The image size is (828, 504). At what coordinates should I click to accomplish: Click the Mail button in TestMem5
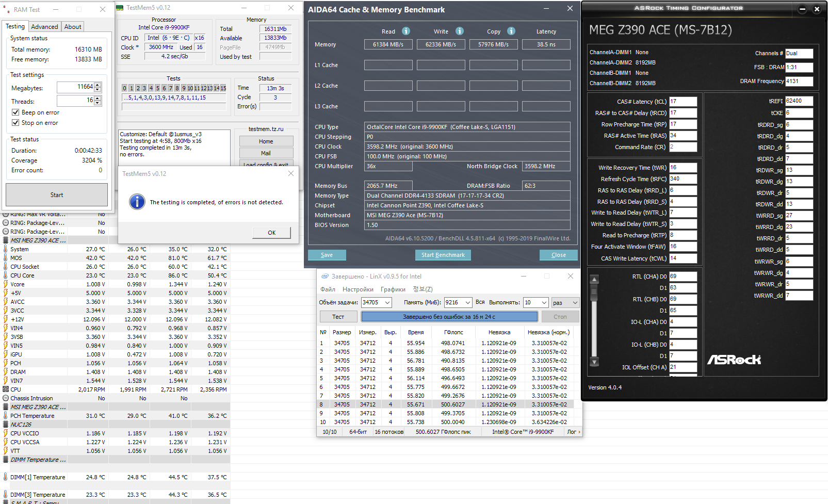pos(266,153)
